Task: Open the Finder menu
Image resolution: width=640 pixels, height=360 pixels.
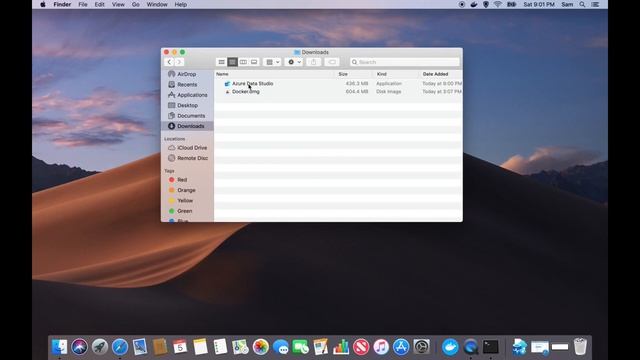Action: pos(62,4)
